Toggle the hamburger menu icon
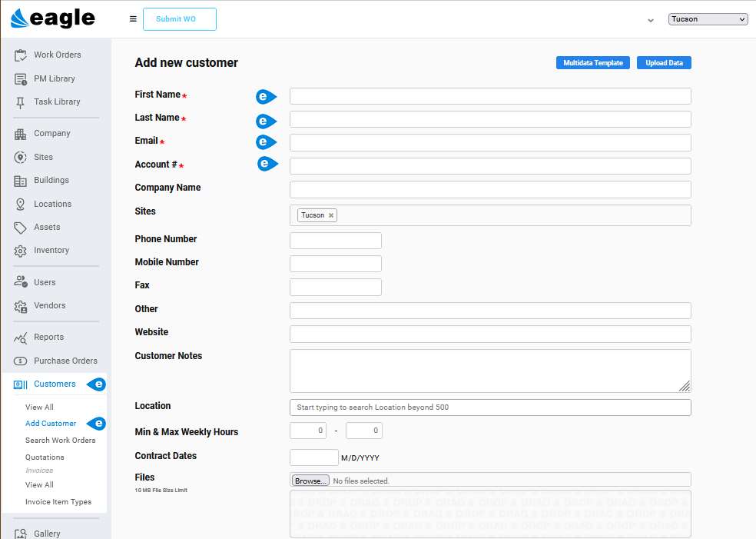756x539 pixels. 133,18
